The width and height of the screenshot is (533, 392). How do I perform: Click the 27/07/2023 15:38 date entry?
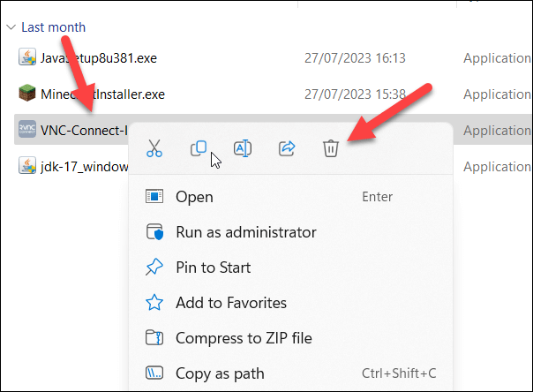click(355, 94)
